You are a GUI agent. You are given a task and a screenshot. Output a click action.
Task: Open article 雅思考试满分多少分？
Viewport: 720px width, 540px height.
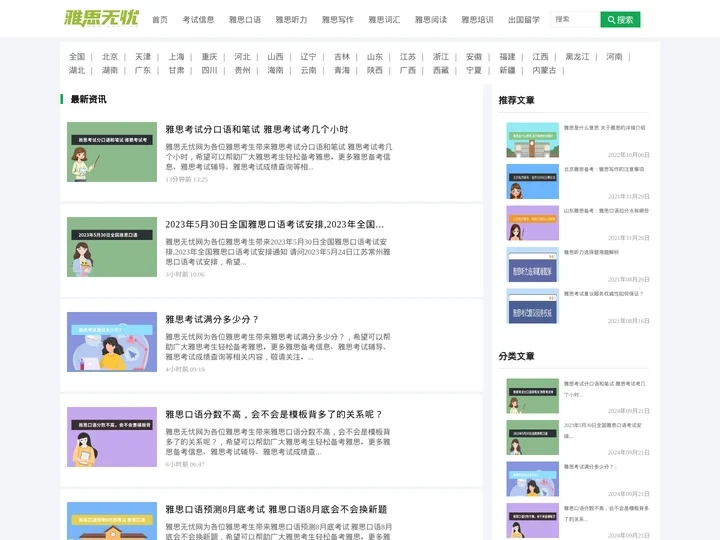[212, 319]
